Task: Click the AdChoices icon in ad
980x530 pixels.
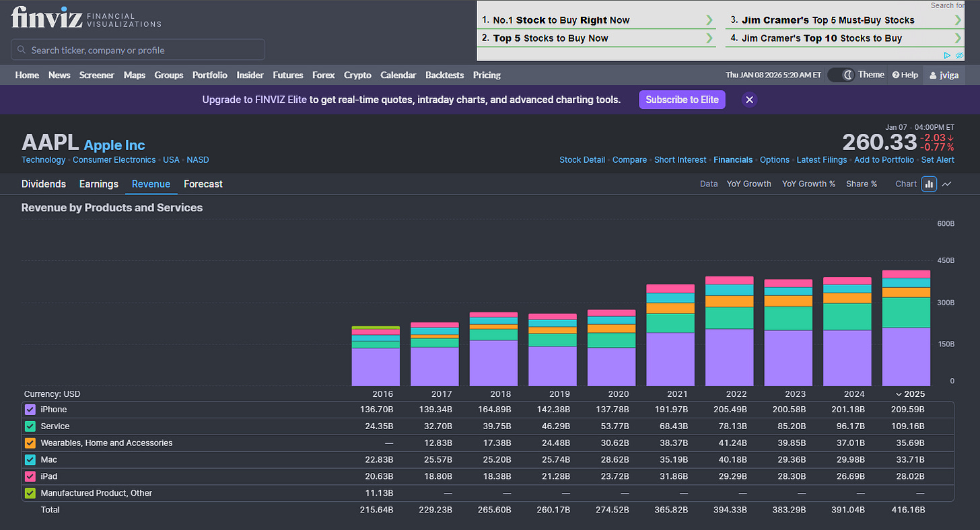Action: coord(948,55)
